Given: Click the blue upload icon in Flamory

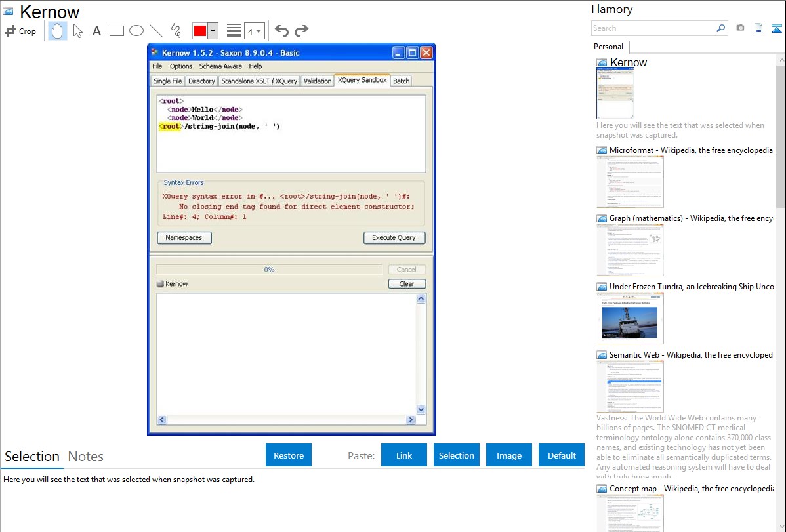Looking at the screenshot, I should click(x=776, y=28).
